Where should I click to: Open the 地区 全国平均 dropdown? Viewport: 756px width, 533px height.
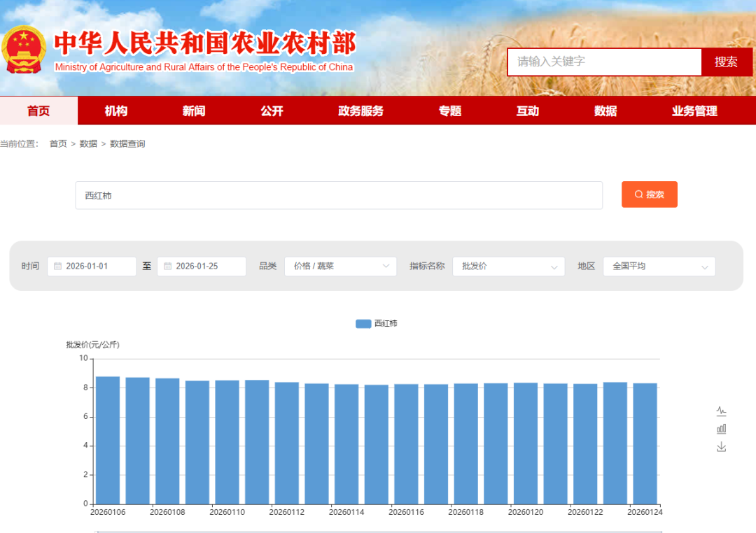pos(659,266)
